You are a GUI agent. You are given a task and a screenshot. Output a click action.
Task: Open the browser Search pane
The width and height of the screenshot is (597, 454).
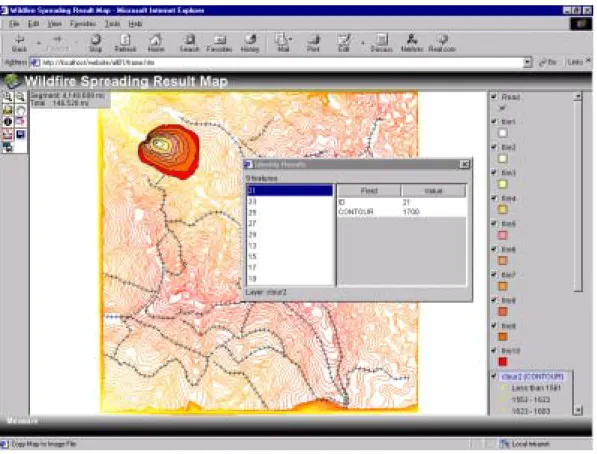click(x=189, y=43)
